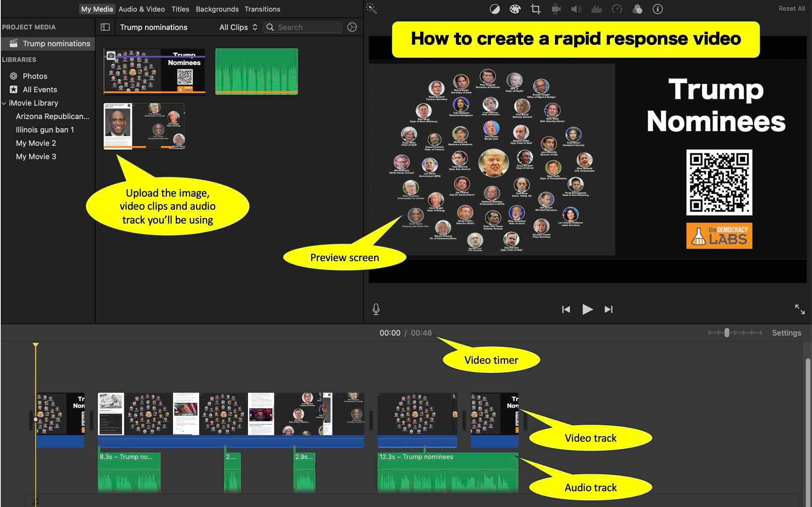Open the color correction palette tool
812x507 pixels.
(515, 9)
